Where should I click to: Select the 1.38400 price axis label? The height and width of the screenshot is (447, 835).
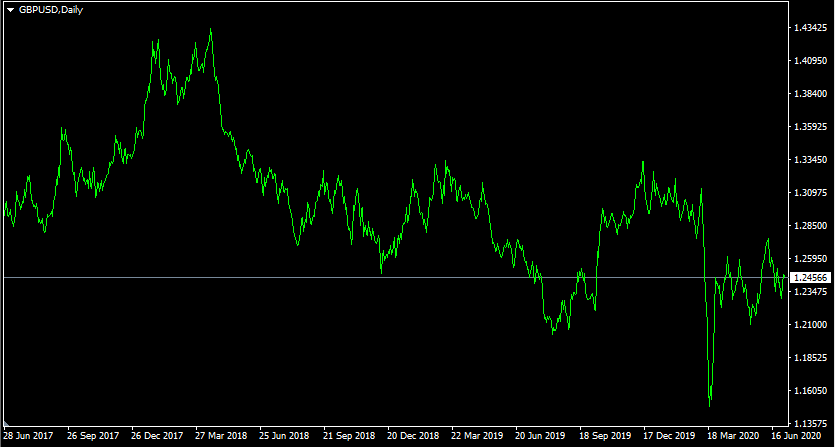(811, 94)
